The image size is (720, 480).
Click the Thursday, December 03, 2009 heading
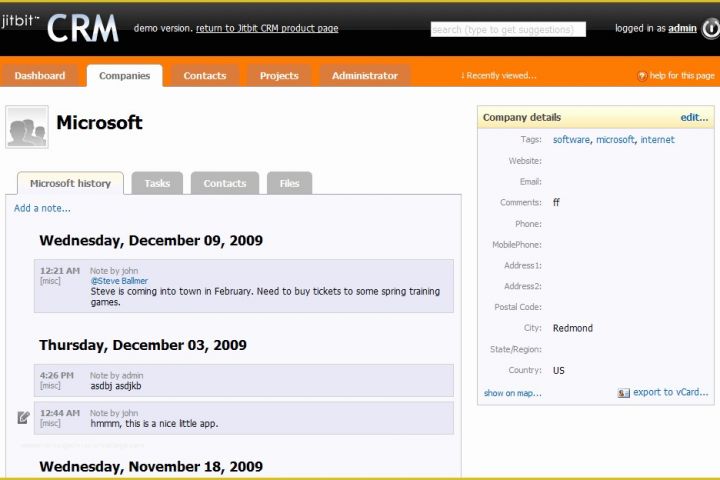pos(143,345)
